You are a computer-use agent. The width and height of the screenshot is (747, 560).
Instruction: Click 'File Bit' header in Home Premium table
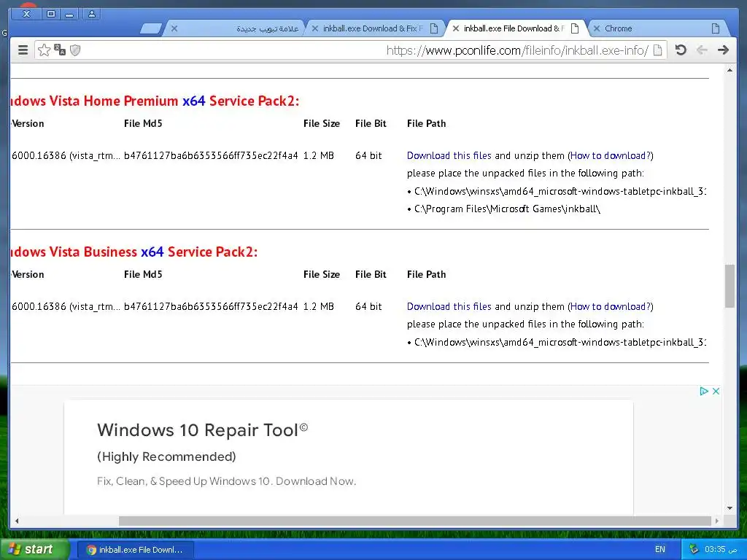(371, 124)
